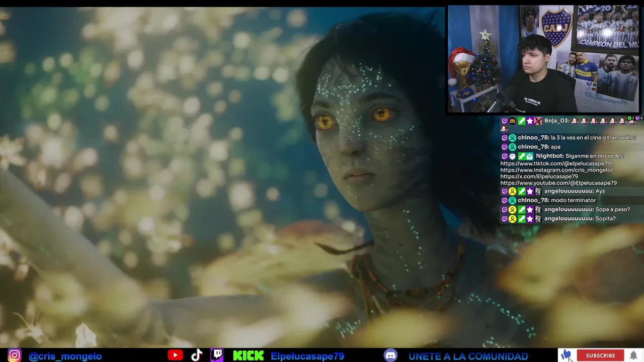Click the Twitch badge beside Bnja_03
The height and width of the screenshot is (362, 644).
505,121
